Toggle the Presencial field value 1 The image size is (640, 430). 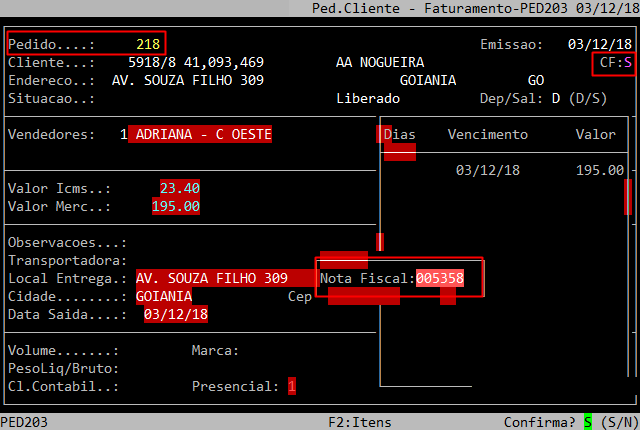point(292,386)
